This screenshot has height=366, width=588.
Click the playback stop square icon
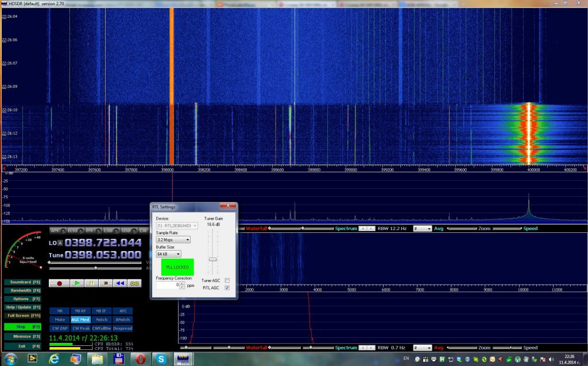(105, 283)
